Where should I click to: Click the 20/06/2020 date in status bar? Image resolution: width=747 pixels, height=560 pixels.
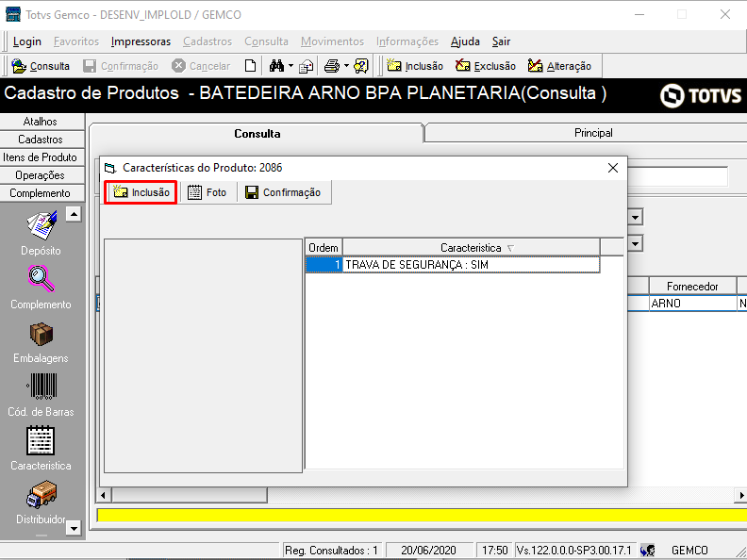click(428, 550)
